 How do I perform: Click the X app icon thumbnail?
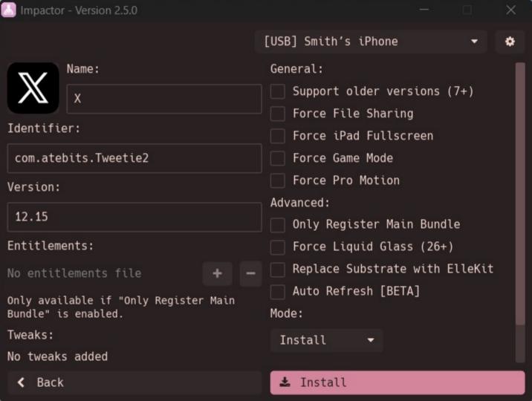[33, 88]
